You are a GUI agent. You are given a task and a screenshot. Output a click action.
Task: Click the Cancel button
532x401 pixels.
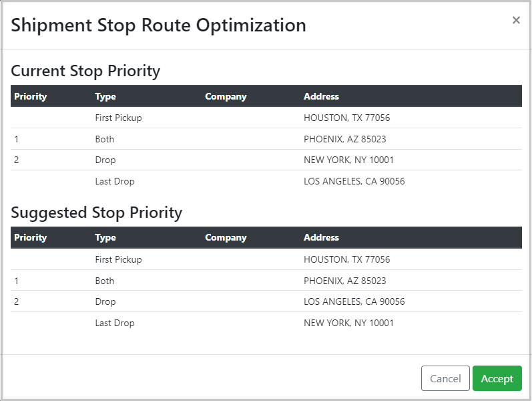[x=445, y=378]
